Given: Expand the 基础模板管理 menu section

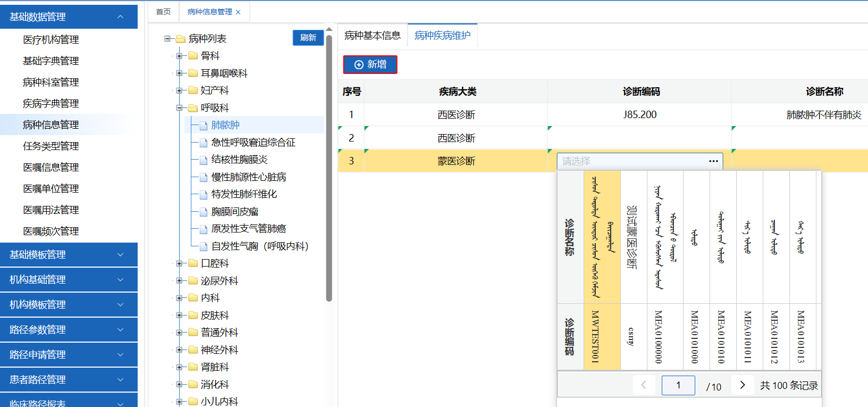Looking at the screenshot, I should pyautogui.click(x=120, y=255).
